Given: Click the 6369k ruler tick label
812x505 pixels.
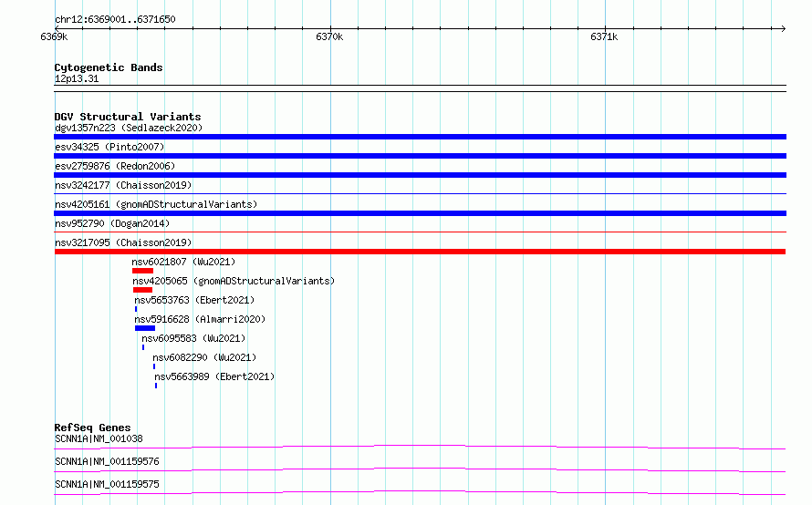Looking at the screenshot, I should point(54,36).
